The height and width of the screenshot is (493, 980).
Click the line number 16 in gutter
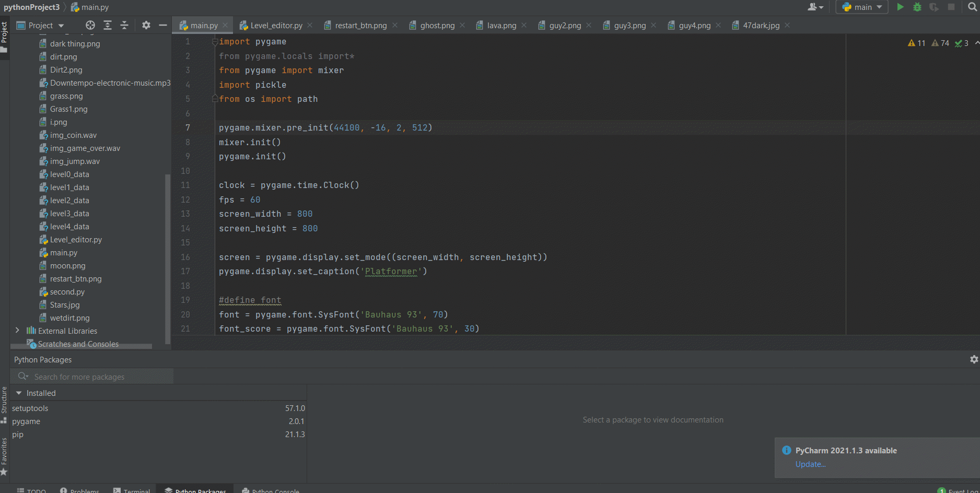click(x=185, y=257)
